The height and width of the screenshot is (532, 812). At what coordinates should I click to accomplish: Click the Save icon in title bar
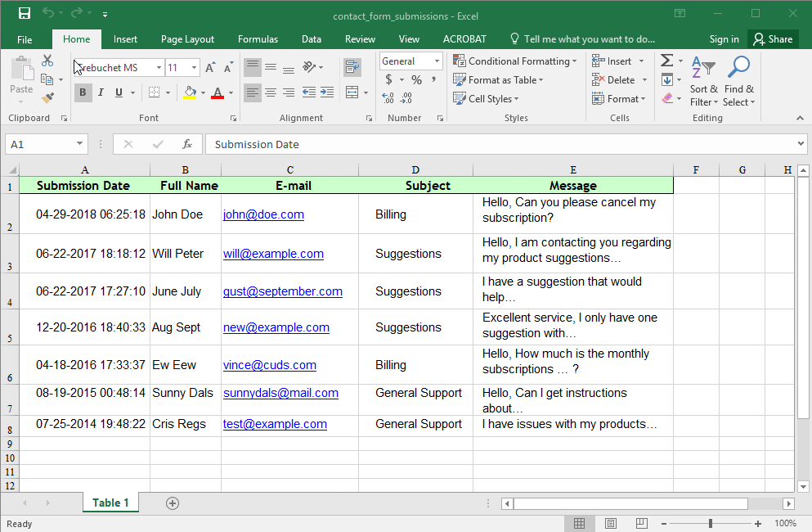click(x=25, y=14)
